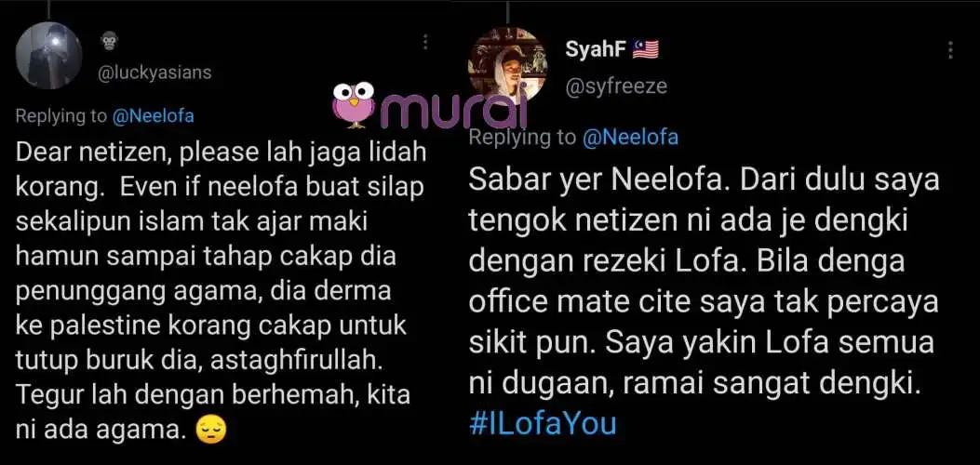
Task: Open the tweet starting "Dear netizen"
Action: pyautogui.click(x=220, y=291)
